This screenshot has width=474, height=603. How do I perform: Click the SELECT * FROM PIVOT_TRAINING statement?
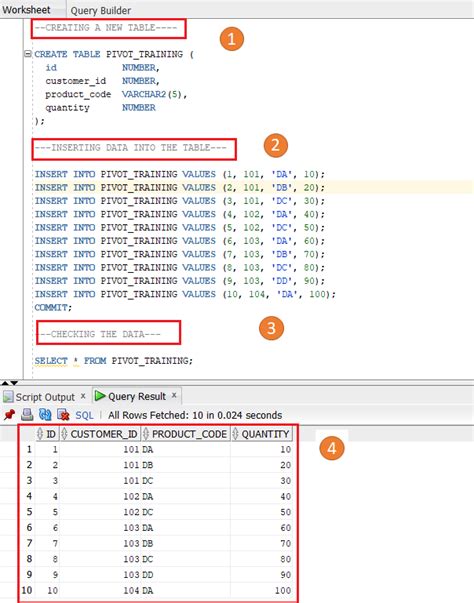tap(114, 361)
